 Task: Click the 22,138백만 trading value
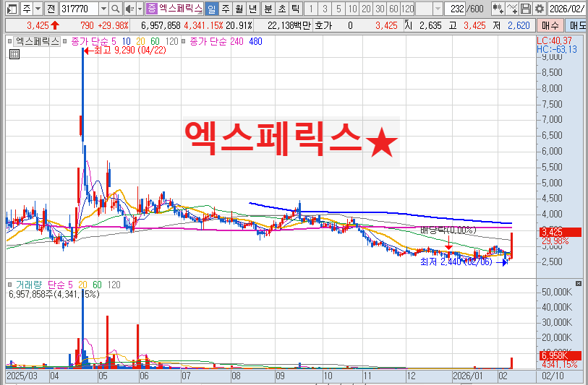[289, 25]
